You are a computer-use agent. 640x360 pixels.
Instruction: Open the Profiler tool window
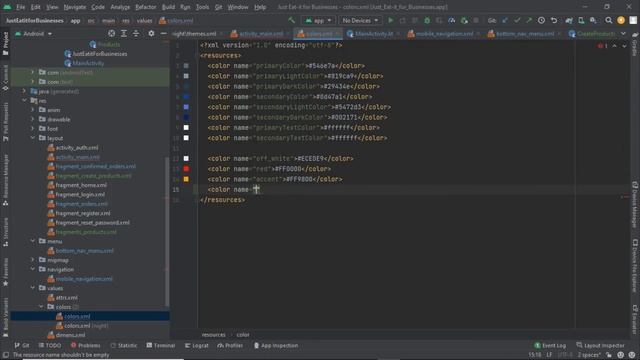(x=230, y=345)
